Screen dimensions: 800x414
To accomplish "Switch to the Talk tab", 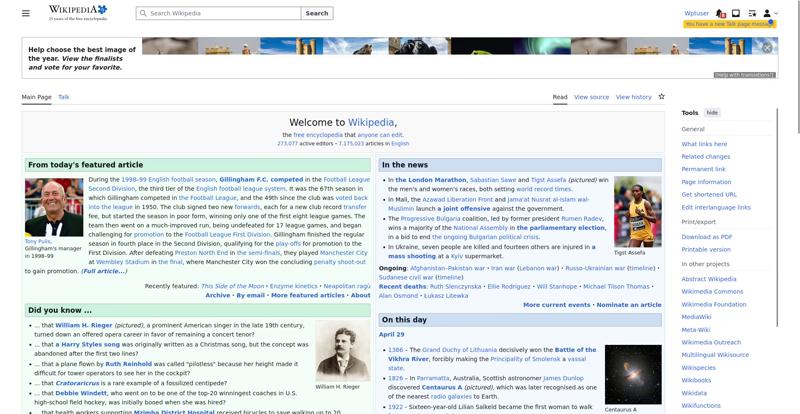I will pos(64,97).
